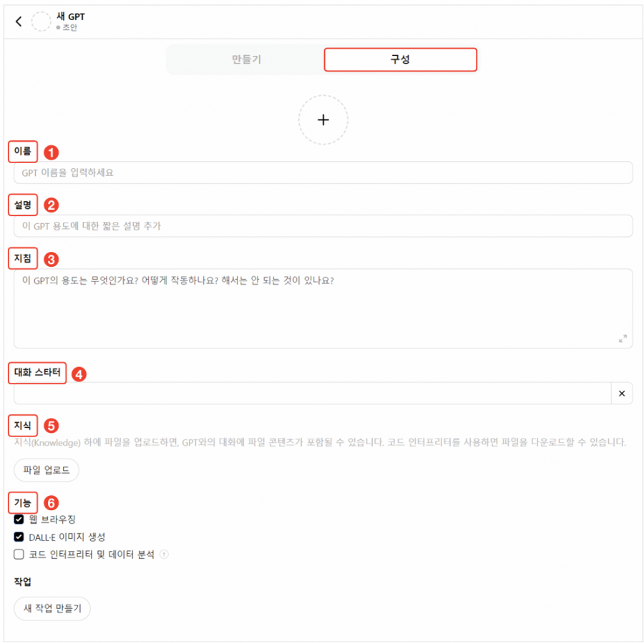Add a profile image with the plus icon
The image size is (644, 644).
(323, 120)
